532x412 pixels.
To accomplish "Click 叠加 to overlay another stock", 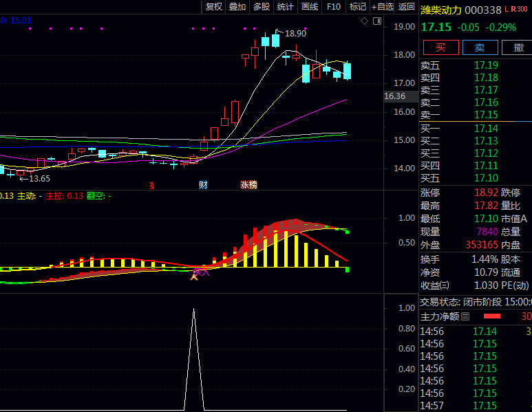I will coord(237,7).
